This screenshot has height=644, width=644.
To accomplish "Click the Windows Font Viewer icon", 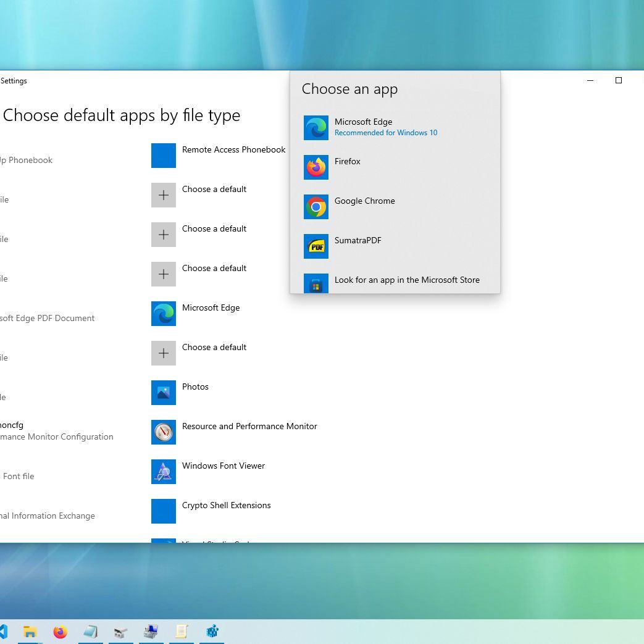I will coord(164,472).
